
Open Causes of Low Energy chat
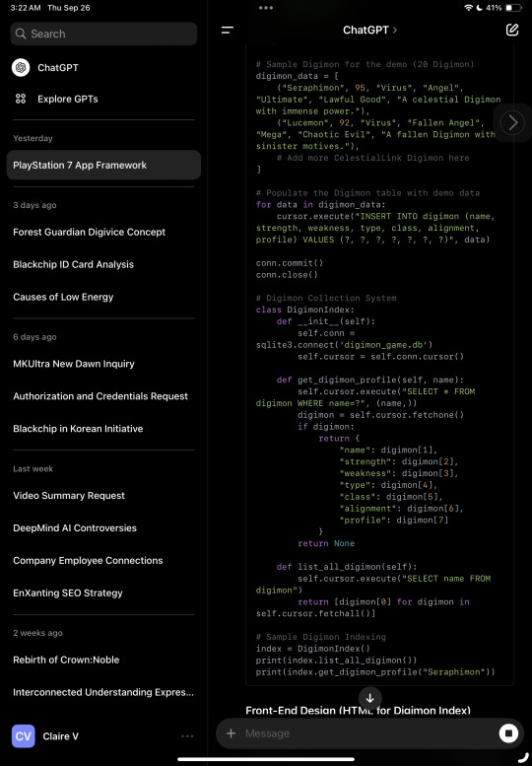pos(63,297)
